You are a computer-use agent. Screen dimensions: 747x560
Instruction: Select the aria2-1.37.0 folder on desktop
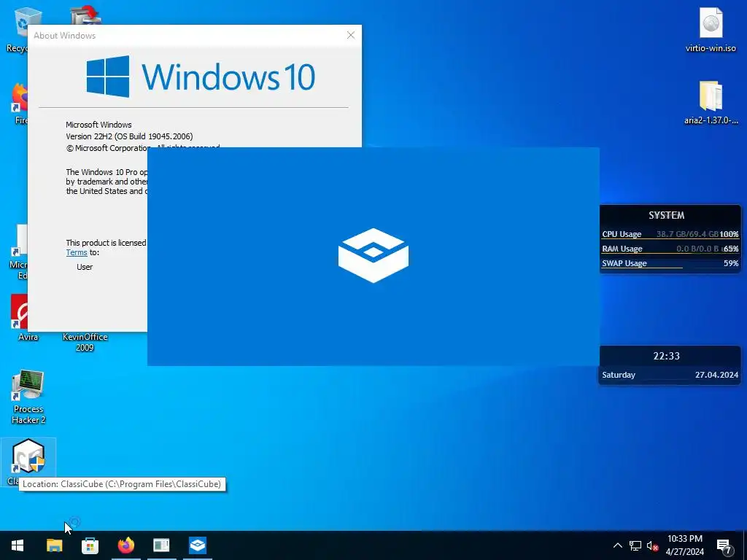(711, 102)
